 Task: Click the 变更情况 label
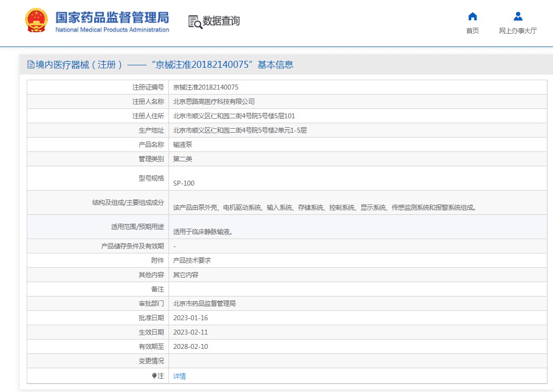(x=151, y=361)
